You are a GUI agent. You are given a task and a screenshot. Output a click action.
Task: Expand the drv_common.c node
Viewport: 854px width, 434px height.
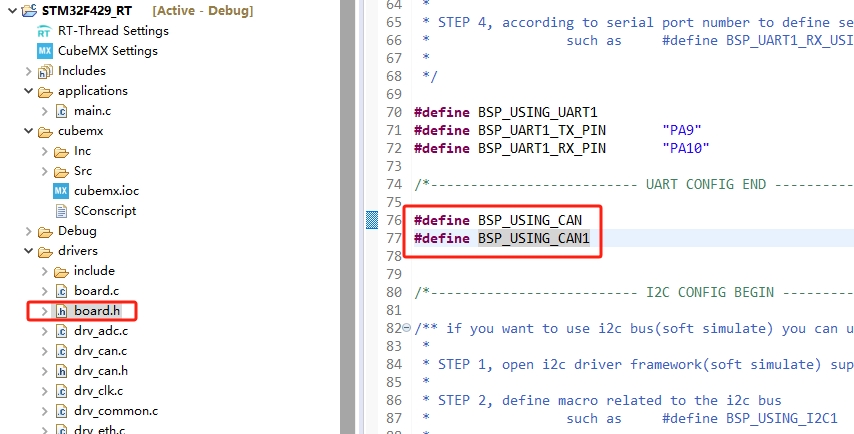pos(45,411)
